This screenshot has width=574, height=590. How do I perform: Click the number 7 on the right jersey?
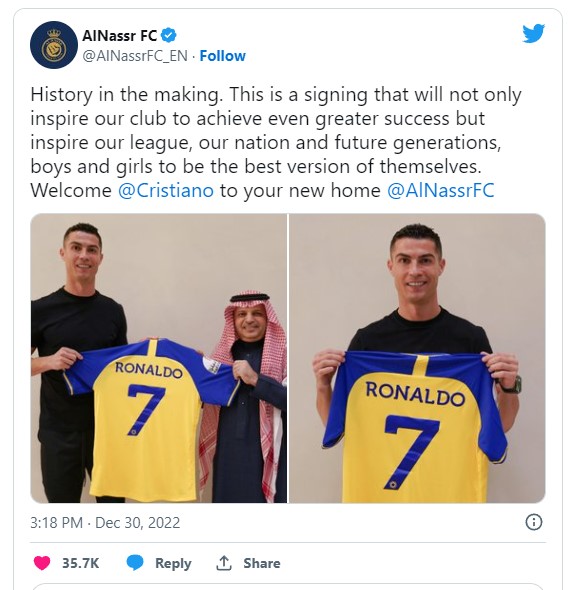[411, 451]
